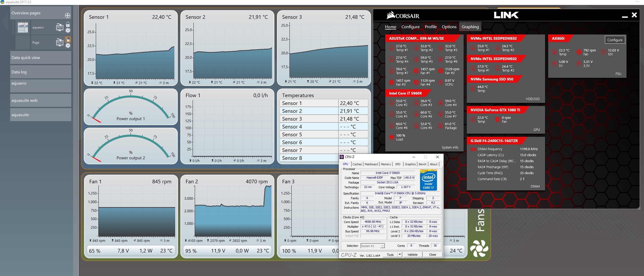This screenshot has height=276, width=644.
Task: Open the Tools dropdown arrow in CPU-Z
Action: coord(400,255)
